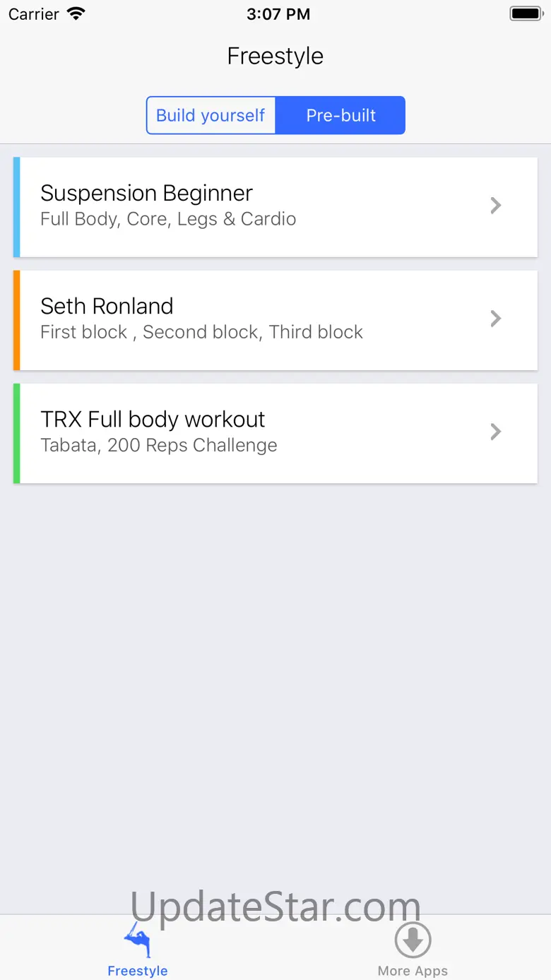Open the Suspension Beginner workout title
The height and width of the screenshot is (980, 551).
click(x=146, y=193)
